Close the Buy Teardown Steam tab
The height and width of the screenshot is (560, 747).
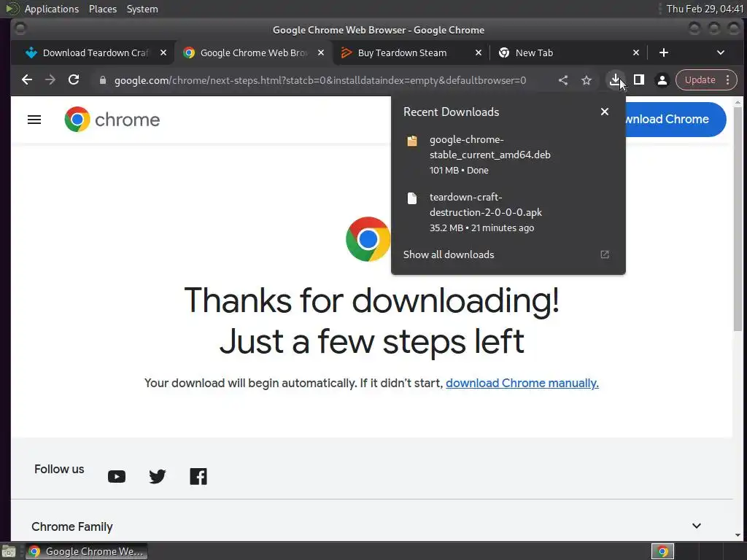pos(479,52)
